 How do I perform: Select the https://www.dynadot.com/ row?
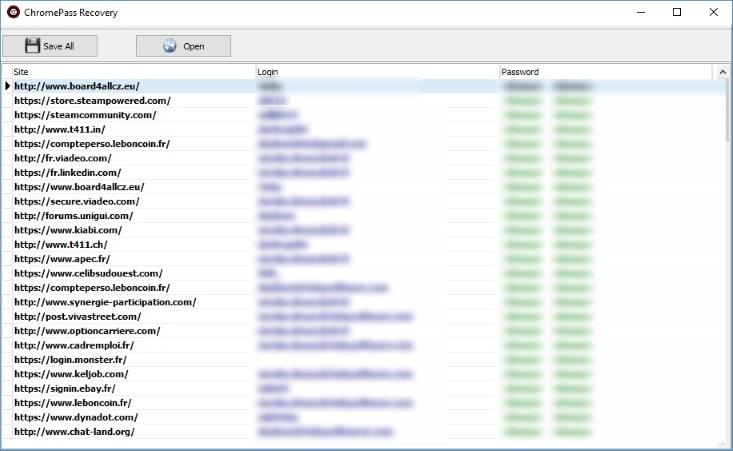[x=365, y=417]
